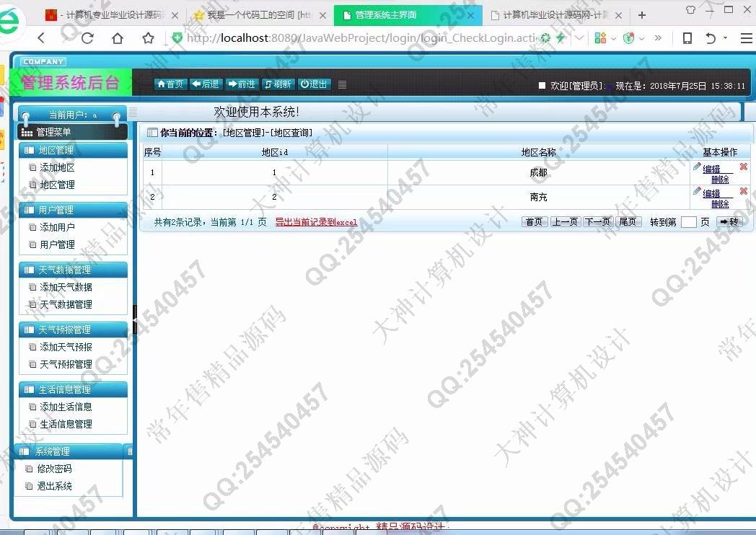The image size is (756, 535).
Task: Collapse the 天气数据管理 menu section
Action: point(74,270)
